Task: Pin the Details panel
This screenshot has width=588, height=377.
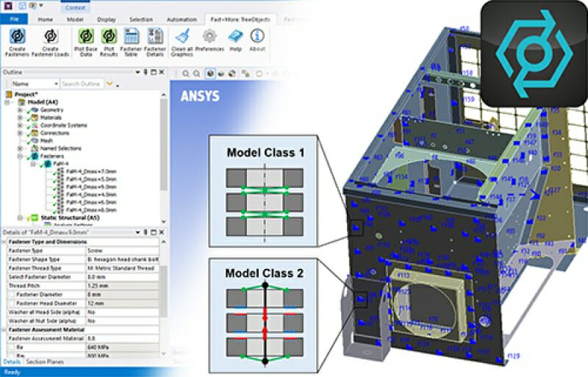Action: click(146, 232)
